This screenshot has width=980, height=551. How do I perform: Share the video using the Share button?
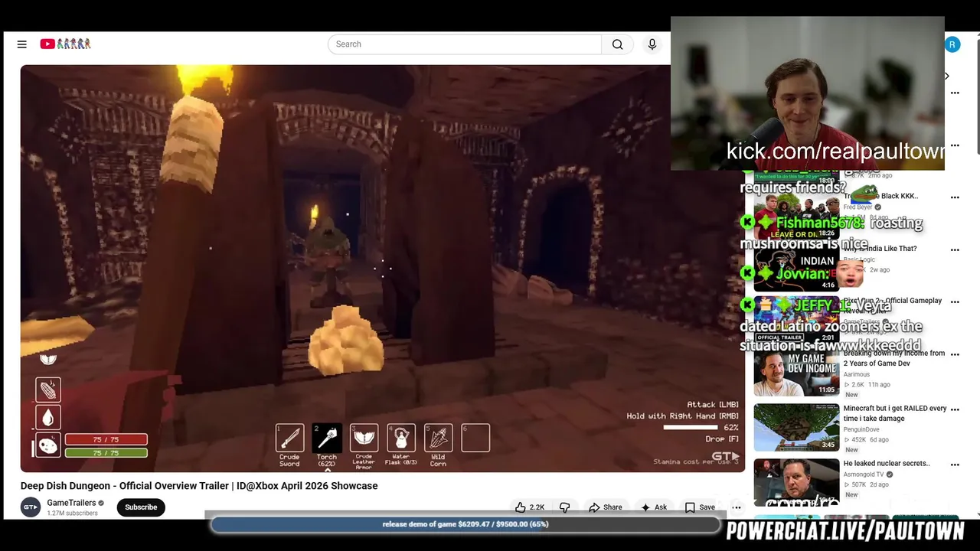[x=605, y=507]
